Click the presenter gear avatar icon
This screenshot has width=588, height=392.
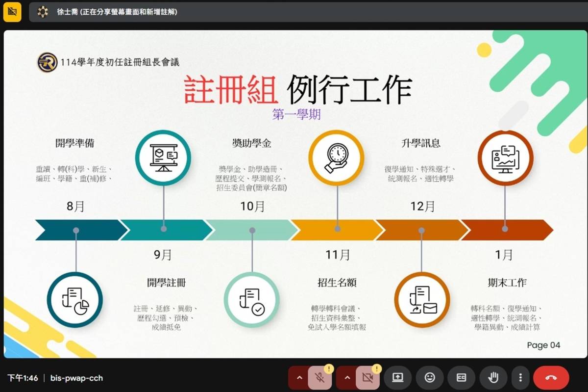43,12
